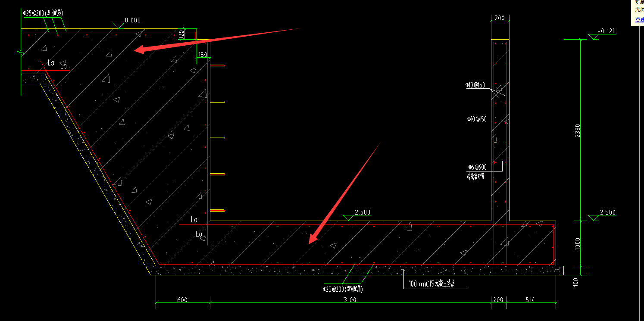Select the 200 dimension above the right wall
644x321 pixels.
(x=500, y=18)
